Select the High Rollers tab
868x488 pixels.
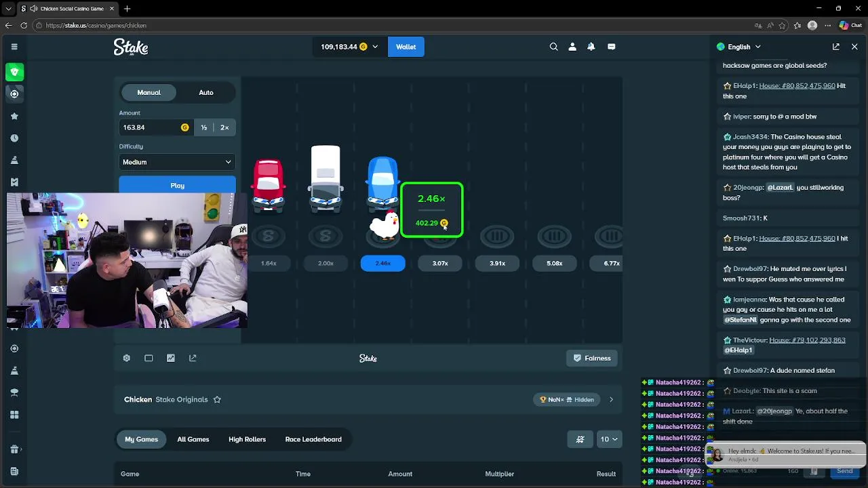point(247,439)
